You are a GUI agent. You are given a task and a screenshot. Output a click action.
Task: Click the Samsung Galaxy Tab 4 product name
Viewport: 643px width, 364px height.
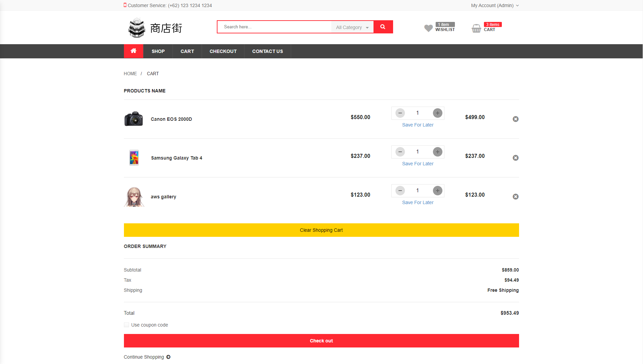[177, 158]
